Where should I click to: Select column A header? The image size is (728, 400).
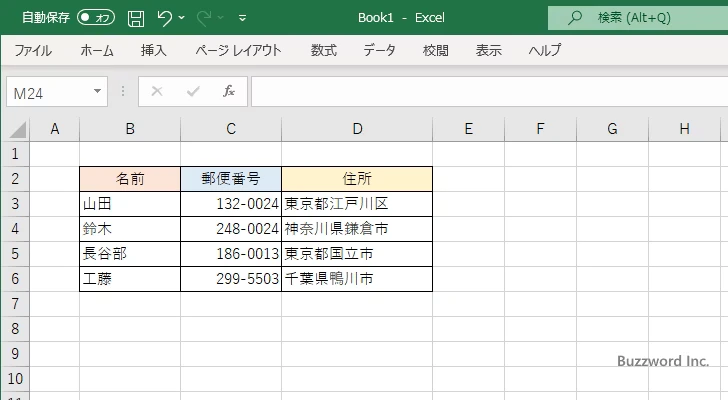tap(55, 129)
